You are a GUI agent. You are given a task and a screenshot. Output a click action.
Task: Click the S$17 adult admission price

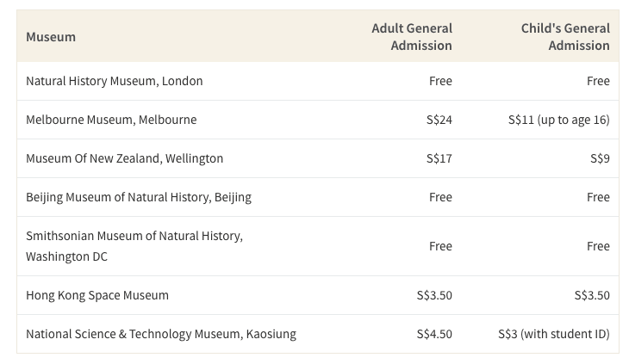point(439,158)
